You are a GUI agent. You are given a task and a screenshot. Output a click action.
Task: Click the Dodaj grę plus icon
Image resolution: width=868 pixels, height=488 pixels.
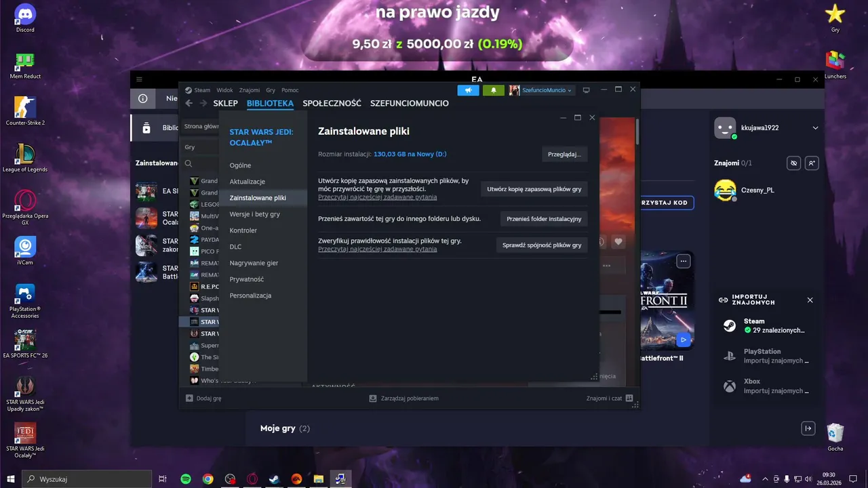tap(189, 399)
